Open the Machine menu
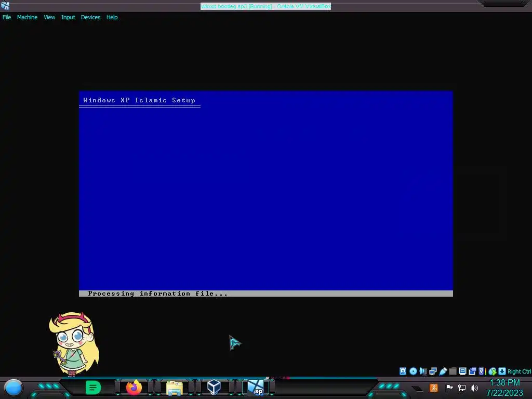This screenshot has width=532, height=399. (27, 17)
